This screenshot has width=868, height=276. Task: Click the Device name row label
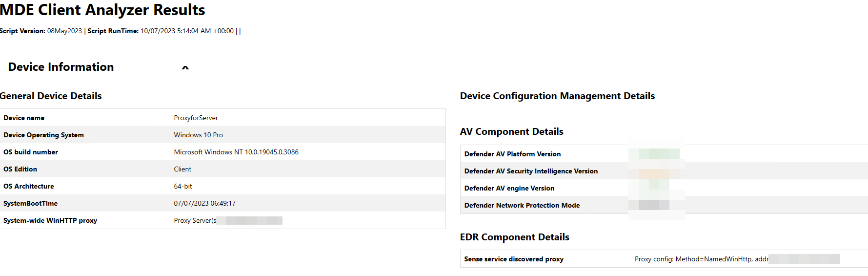click(24, 118)
